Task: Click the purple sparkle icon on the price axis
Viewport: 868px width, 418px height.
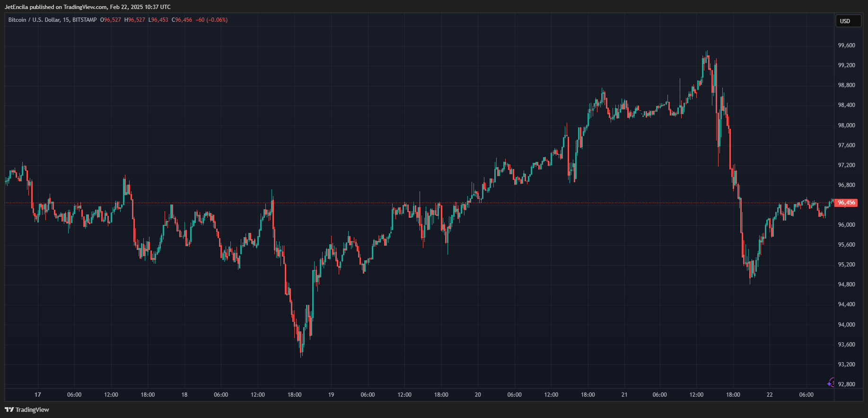Action: point(831,383)
